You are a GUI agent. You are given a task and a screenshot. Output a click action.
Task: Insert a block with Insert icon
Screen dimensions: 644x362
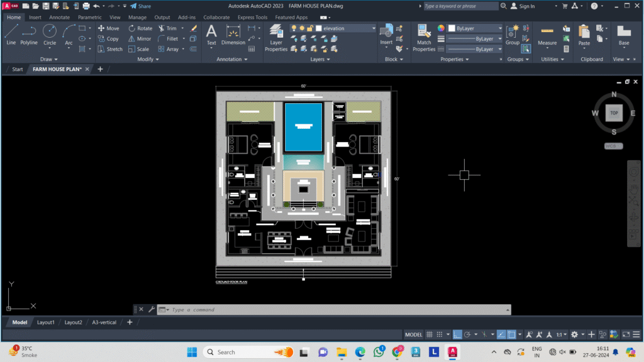[x=386, y=35]
